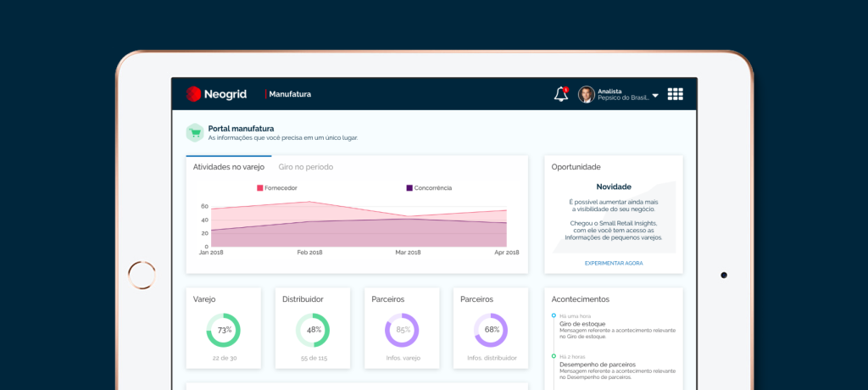
Task: Click the Novidade heading
Action: tap(614, 187)
